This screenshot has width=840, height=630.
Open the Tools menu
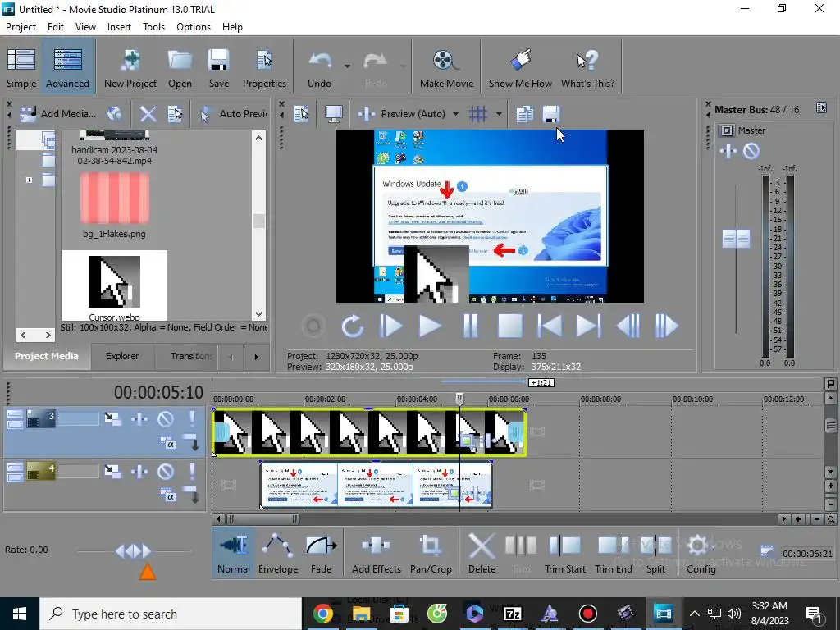point(153,27)
